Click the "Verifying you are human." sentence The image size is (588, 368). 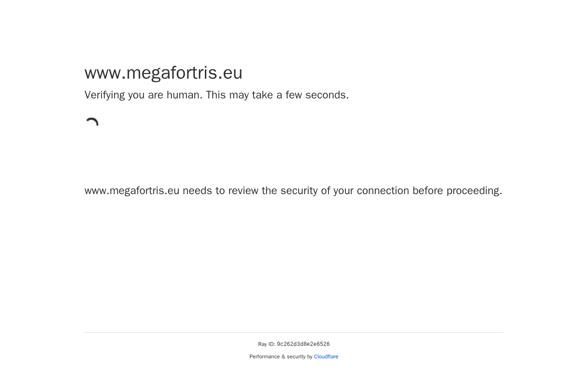pyautogui.click(x=143, y=95)
